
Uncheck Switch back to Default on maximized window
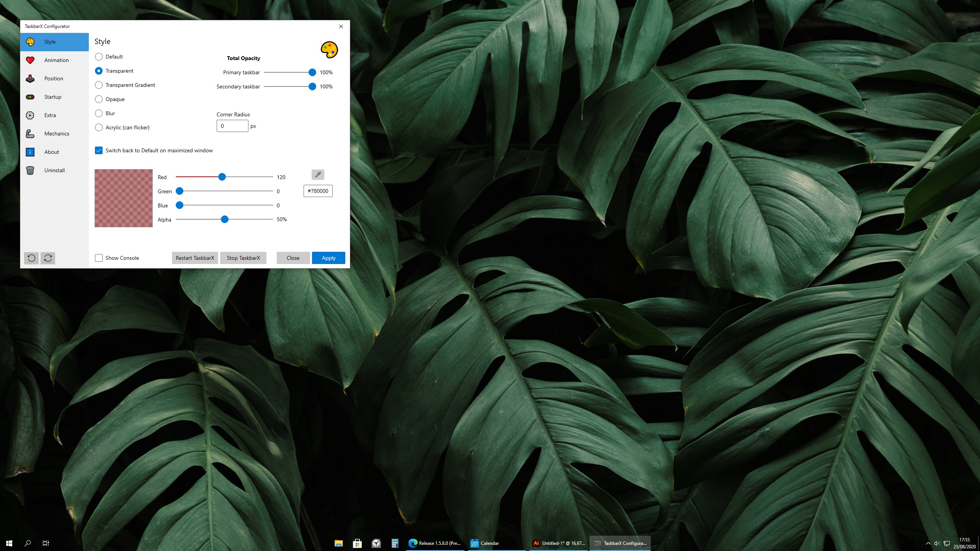(x=99, y=150)
